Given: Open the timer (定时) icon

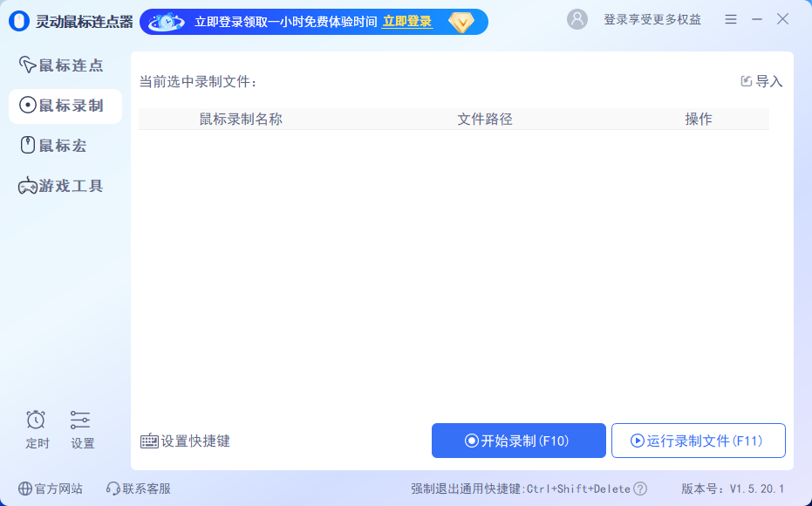Looking at the screenshot, I should 37,420.
